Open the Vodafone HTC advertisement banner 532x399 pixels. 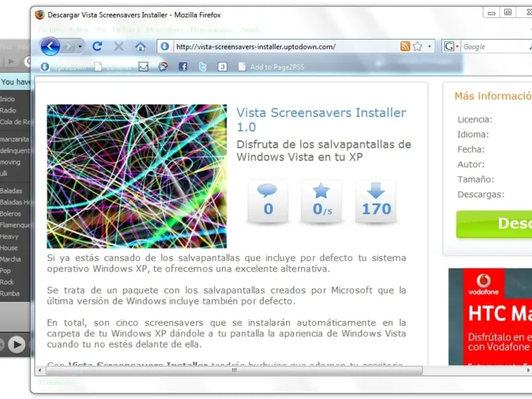(x=490, y=317)
